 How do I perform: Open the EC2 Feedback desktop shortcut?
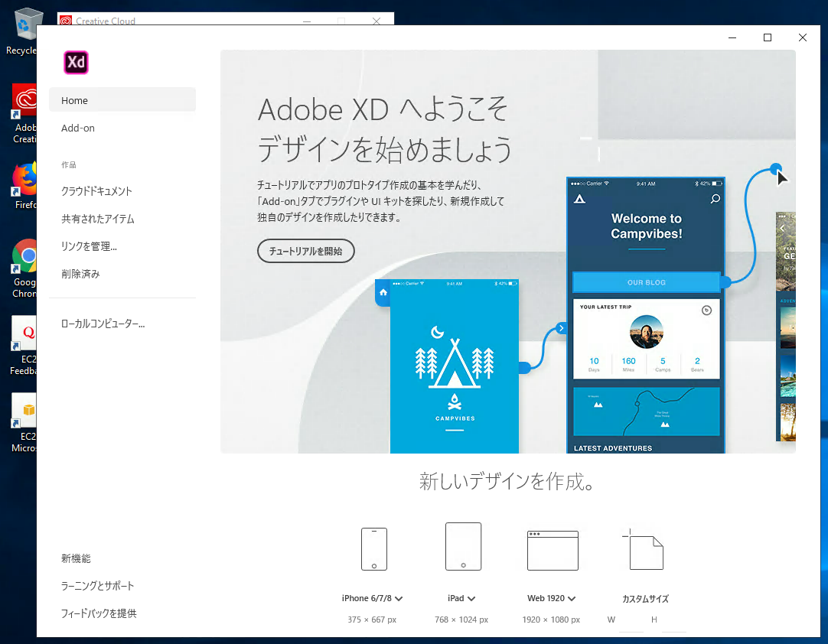24,346
